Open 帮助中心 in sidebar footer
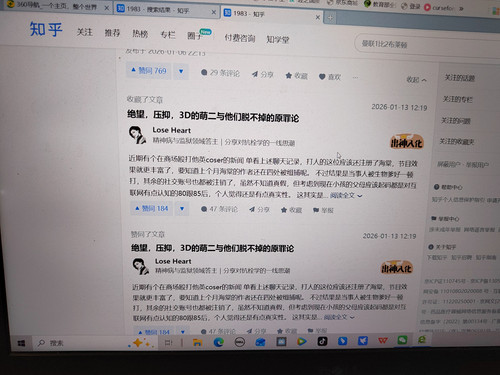Image resolution: width=500 pixels, height=375 pixels. [x=449, y=187]
